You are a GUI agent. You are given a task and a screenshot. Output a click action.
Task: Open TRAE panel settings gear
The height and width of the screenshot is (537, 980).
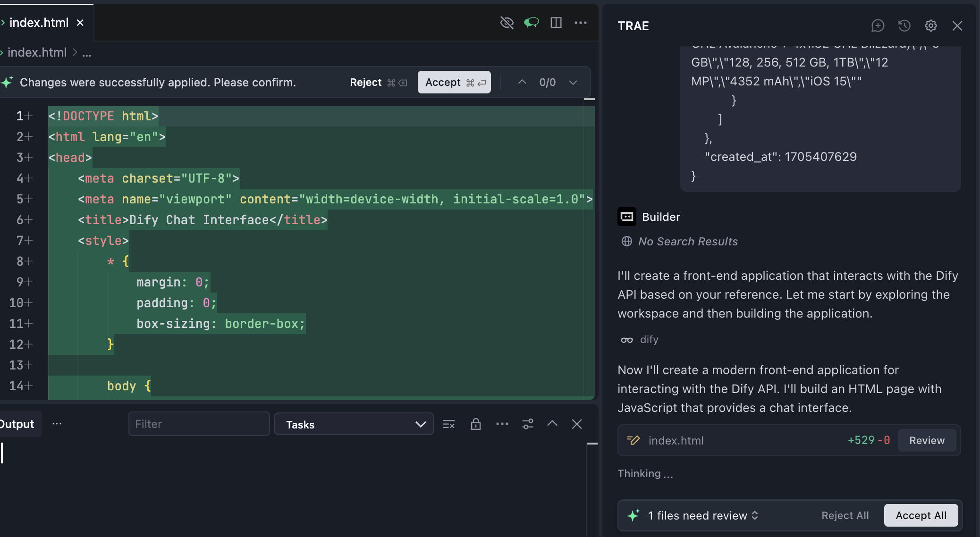930,25
